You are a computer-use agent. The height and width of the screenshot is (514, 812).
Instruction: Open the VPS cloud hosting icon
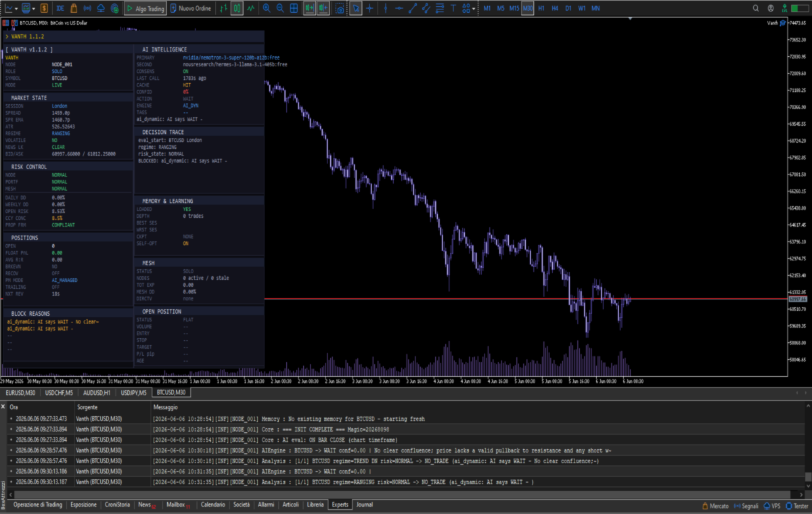pyautogui.click(x=101, y=8)
